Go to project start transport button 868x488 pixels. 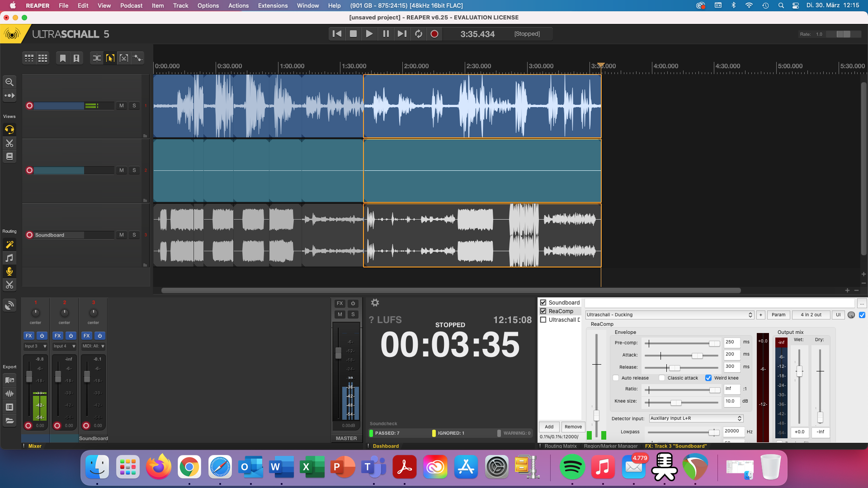point(337,34)
